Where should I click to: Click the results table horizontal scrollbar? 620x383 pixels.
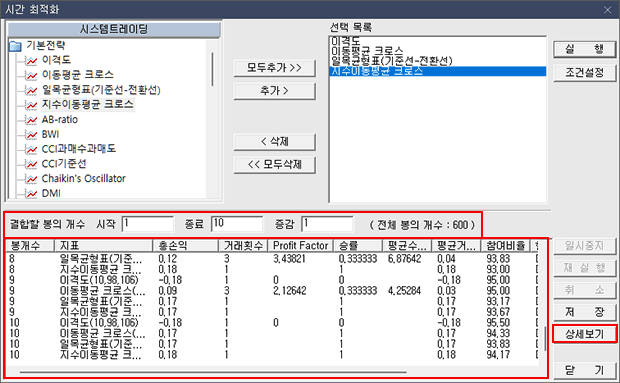(x=213, y=372)
